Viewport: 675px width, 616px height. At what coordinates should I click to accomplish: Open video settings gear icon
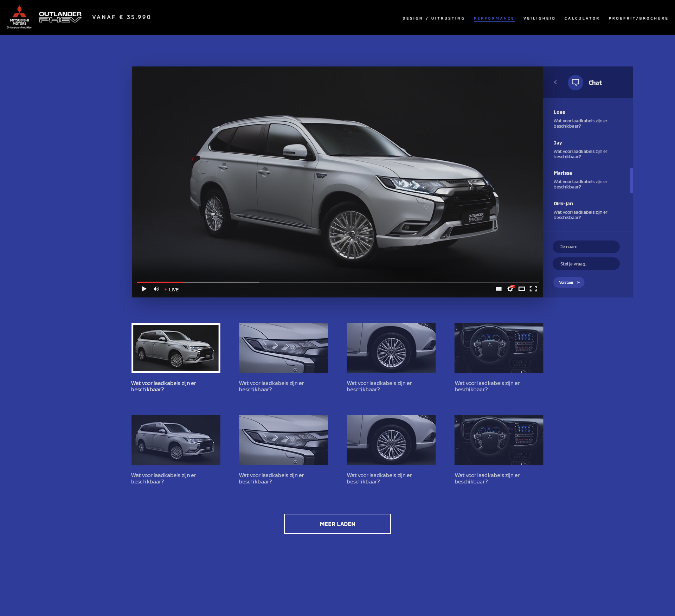[x=510, y=289]
